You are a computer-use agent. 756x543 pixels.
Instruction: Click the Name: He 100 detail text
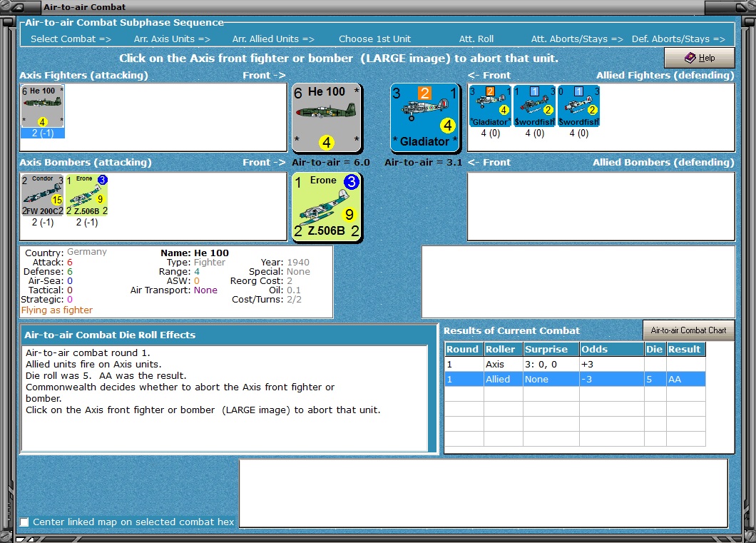coord(195,253)
